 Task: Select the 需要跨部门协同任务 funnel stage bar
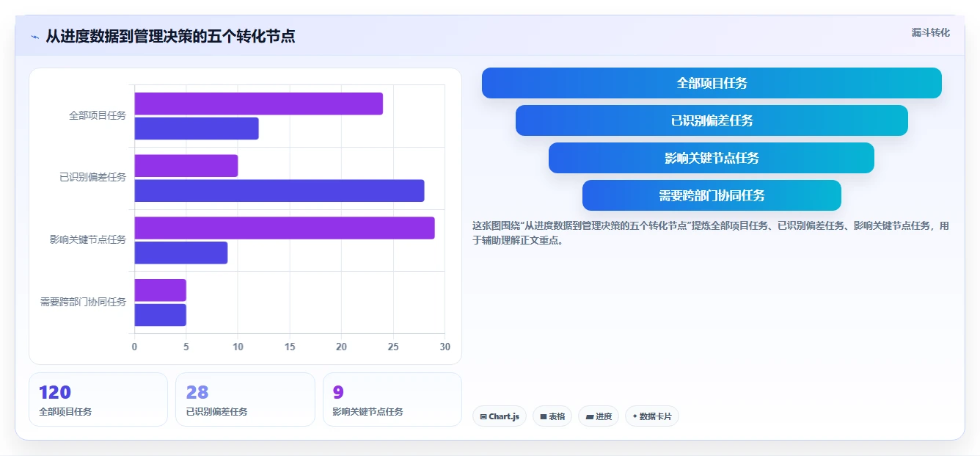click(x=712, y=195)
